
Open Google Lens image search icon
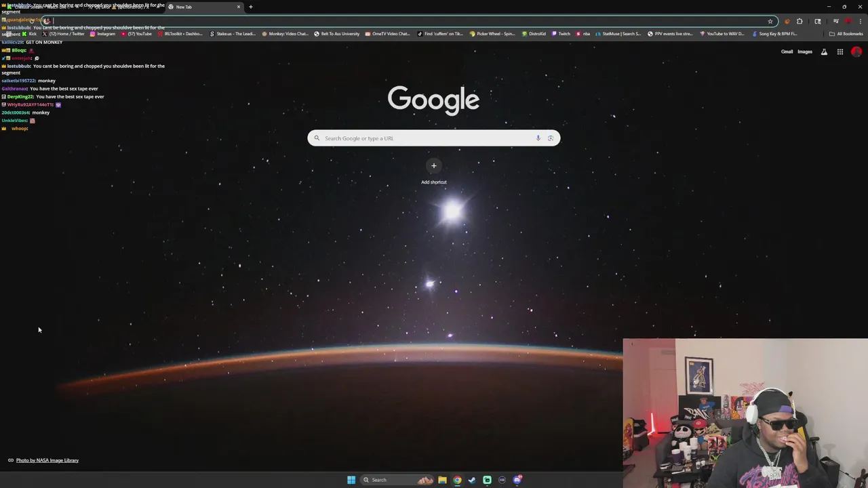[551, 138]
